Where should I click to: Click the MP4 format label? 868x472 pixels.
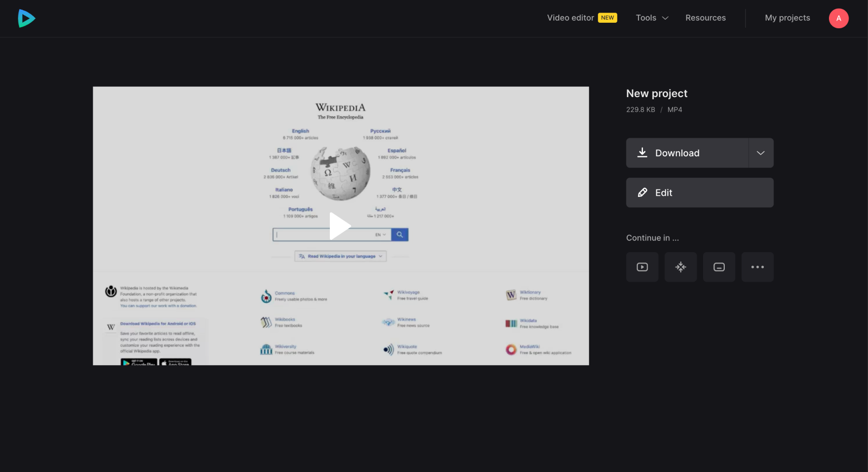point(675,110)
